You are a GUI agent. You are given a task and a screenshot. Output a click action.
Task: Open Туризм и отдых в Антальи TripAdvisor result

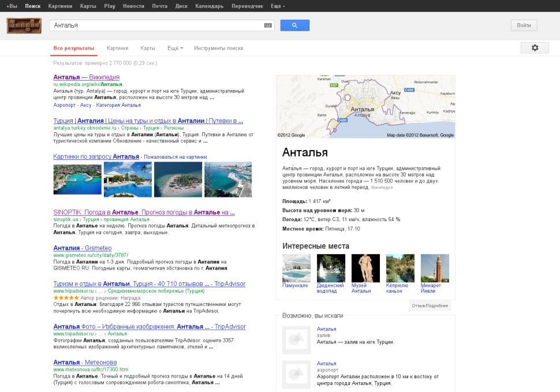pyautogui.click(x=150, y=283)
